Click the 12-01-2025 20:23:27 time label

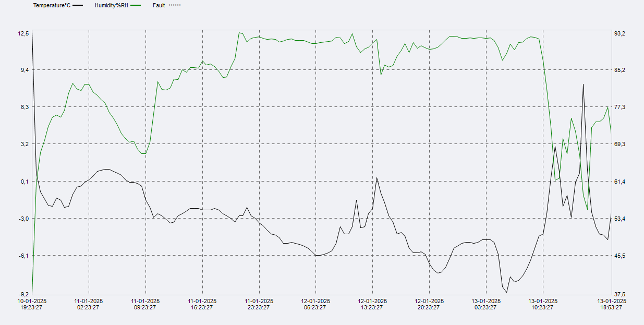click(429, 304)
